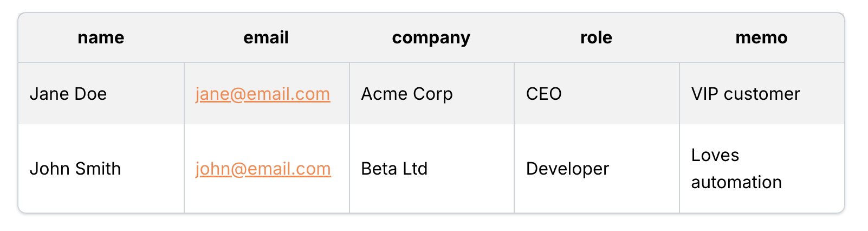The width and height of the screenshot is (868, 231).
Task: Click header bottom border line below company
Action: 432,62
